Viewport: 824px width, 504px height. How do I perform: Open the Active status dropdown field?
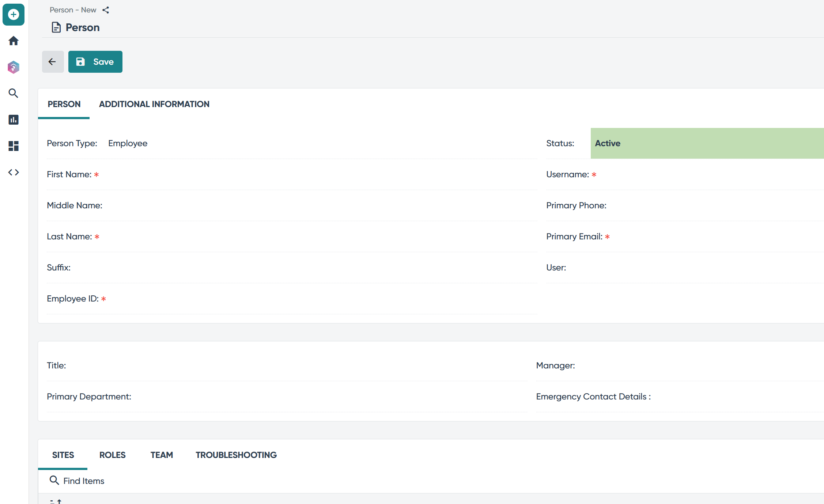click(707, 143)
